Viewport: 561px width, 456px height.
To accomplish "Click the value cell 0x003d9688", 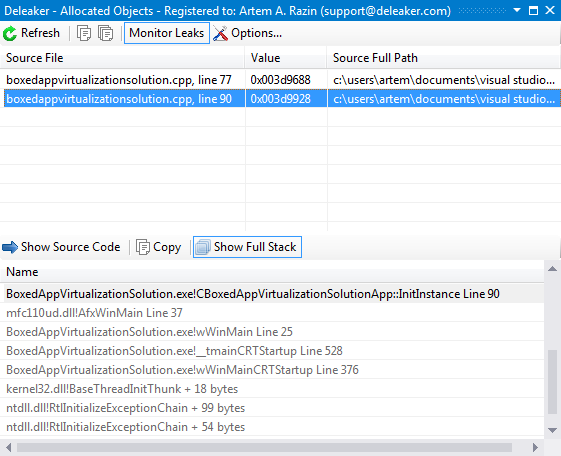I will (286, 80).
